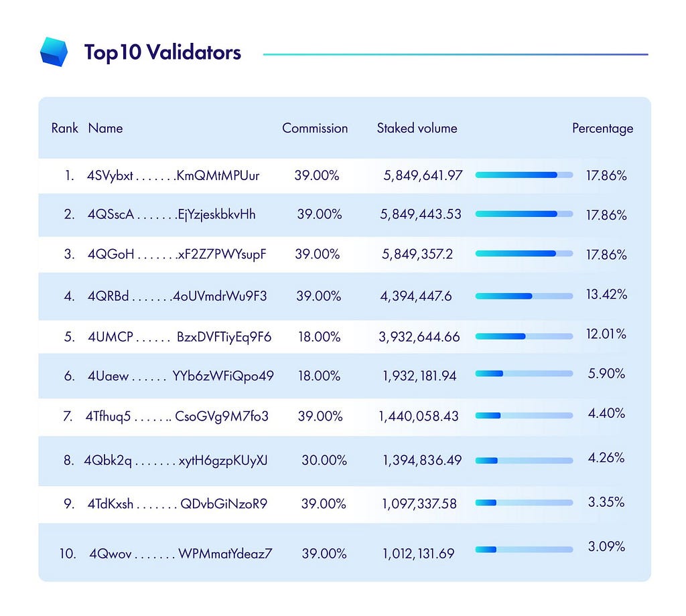686x616 pixels.
Task: Open validator 4SVybxt...KmQMtMPUur
Action: [174, 175]
